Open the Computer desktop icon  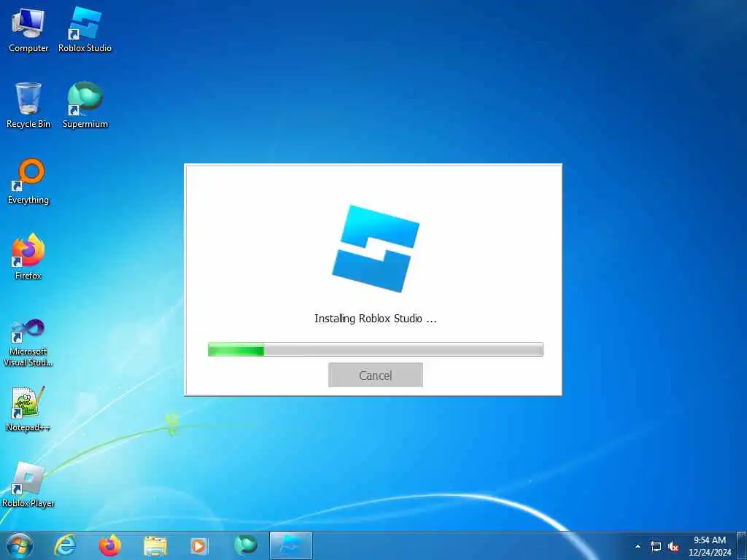click(x=28, y=29)
